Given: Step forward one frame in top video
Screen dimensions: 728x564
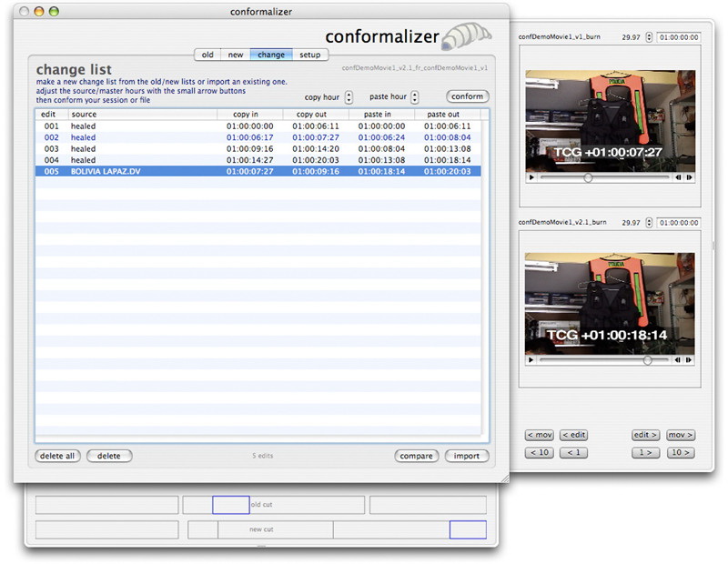Looking at the screenshot, I should coord(690,177).
